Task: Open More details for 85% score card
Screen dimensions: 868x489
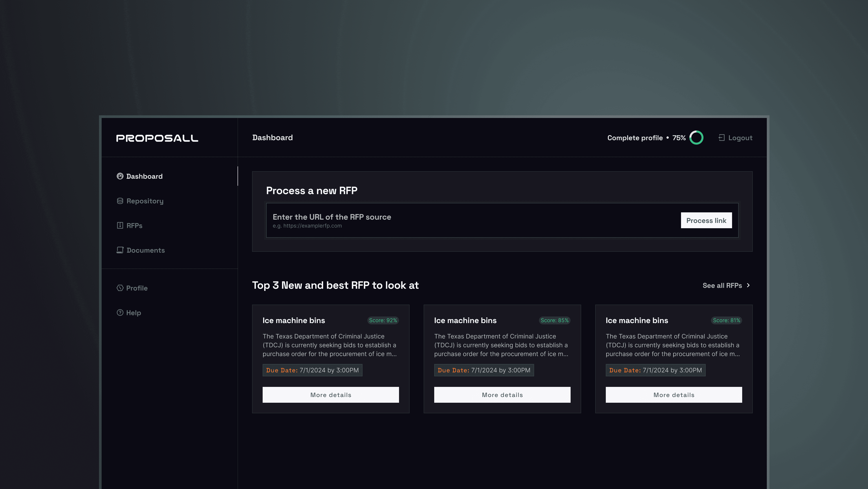Action: click(502, 395)
